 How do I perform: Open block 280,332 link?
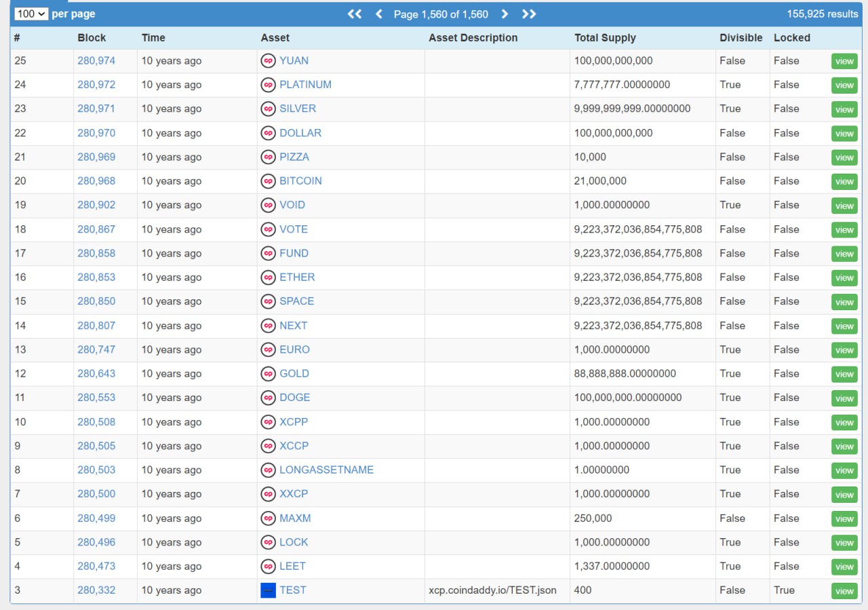(96, 590)
